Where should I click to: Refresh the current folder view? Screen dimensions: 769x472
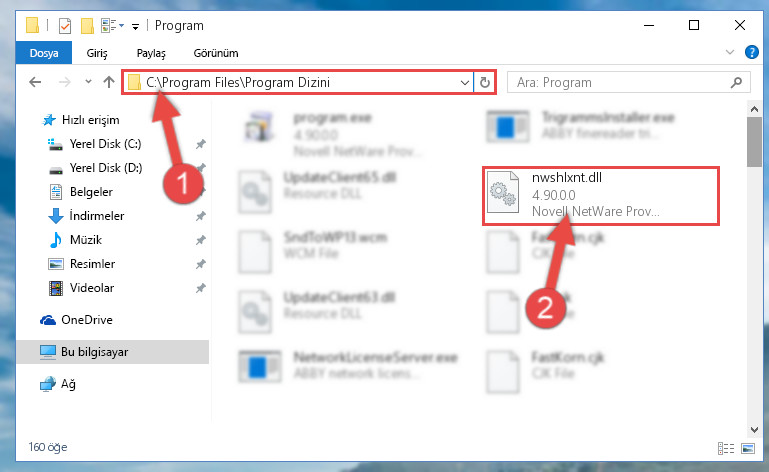tap(485, 82)
